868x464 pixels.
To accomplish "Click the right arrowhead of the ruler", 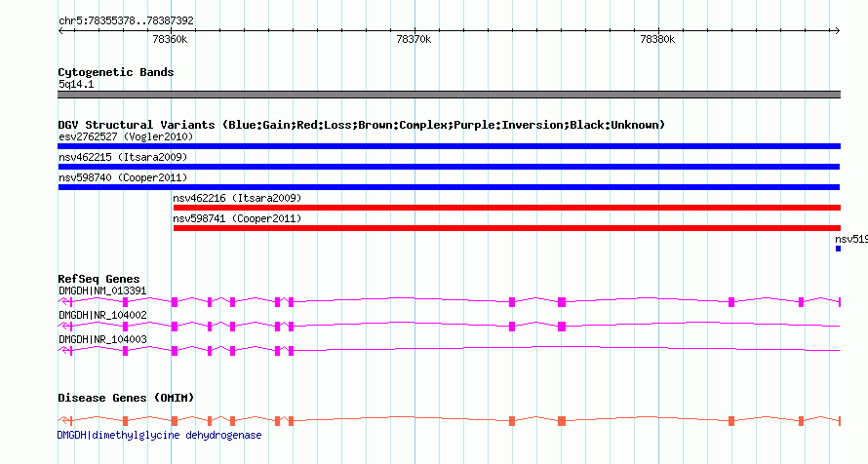I will tap(837, 31).
